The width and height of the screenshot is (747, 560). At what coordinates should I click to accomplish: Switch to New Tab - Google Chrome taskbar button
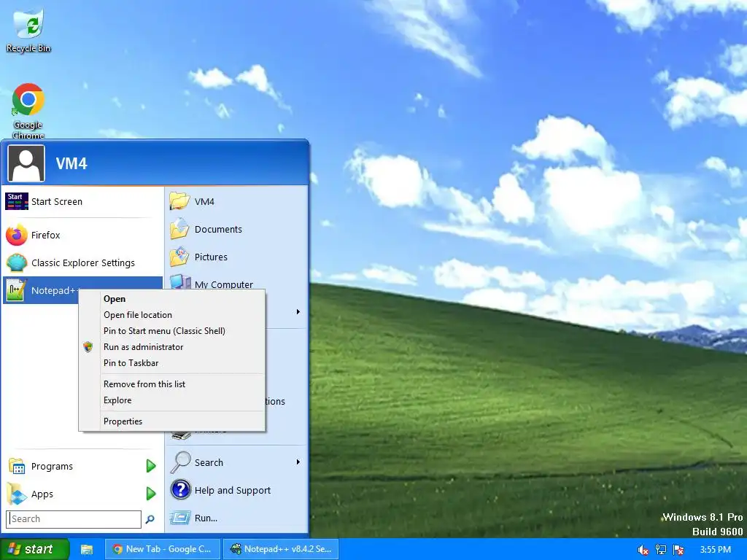coord(163,550)
